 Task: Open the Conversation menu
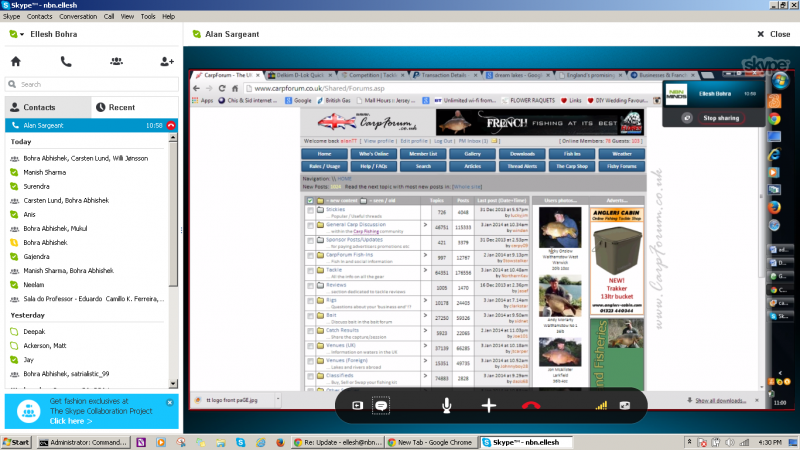pos(78,16)
